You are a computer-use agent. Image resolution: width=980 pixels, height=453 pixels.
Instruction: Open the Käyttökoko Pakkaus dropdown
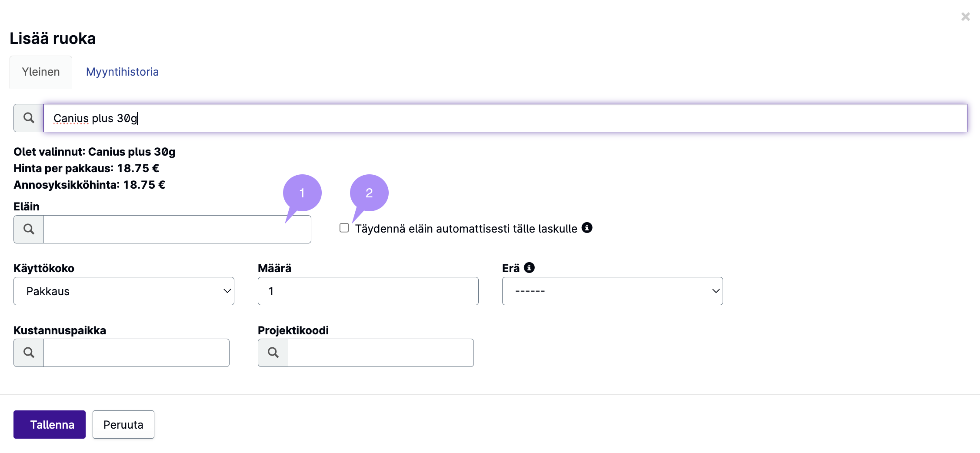pyautogui.click(x=124, y=291)
